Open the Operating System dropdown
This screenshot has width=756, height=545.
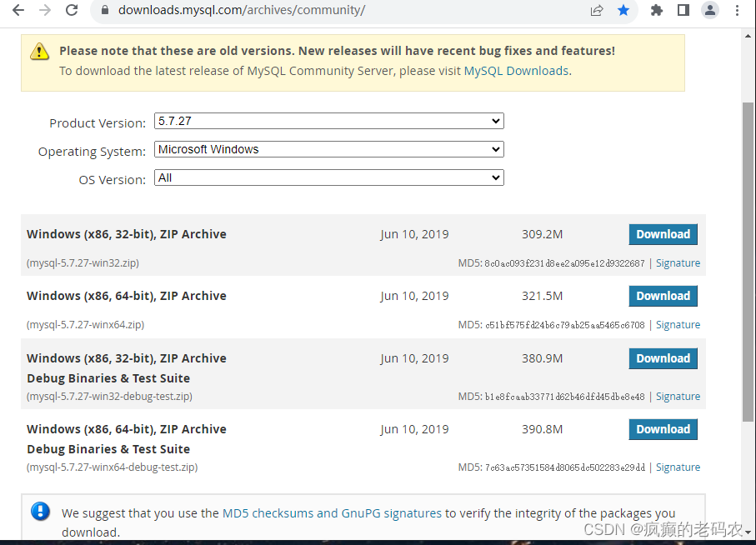tap(328, 149)
